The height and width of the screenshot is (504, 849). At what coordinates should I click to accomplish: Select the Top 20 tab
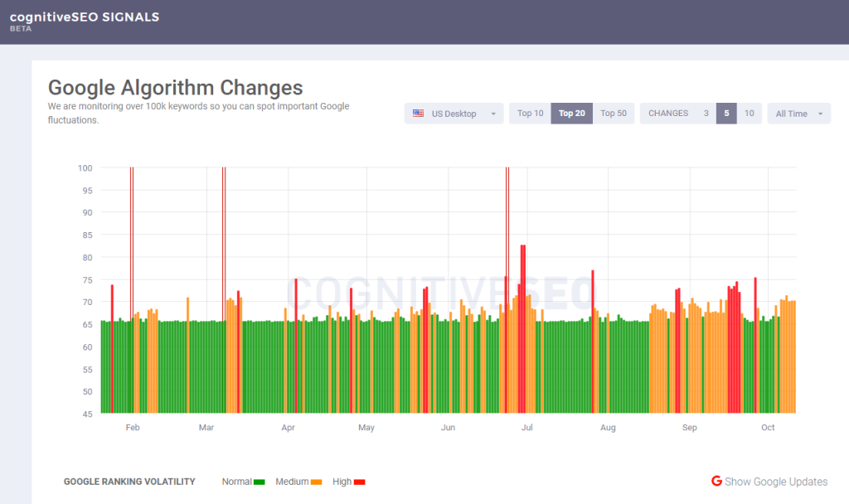tap(572, 114)
